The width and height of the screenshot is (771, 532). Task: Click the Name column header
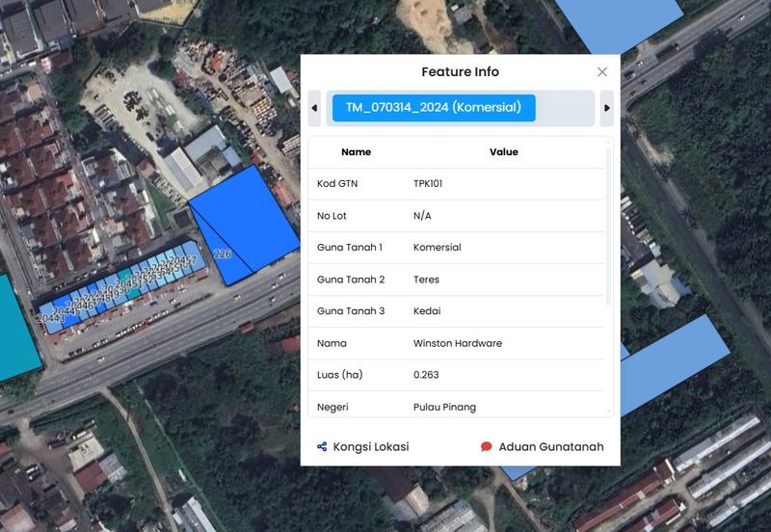coord(356,152)
